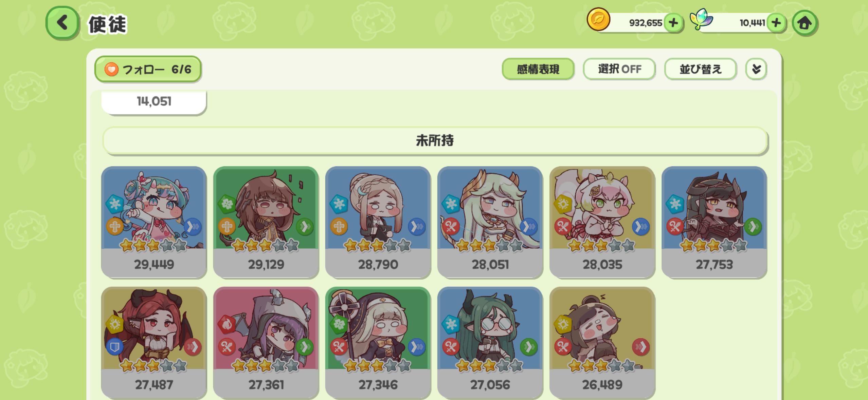Tap the home icon button
This screenshot has height=400, width=868.
804,23
